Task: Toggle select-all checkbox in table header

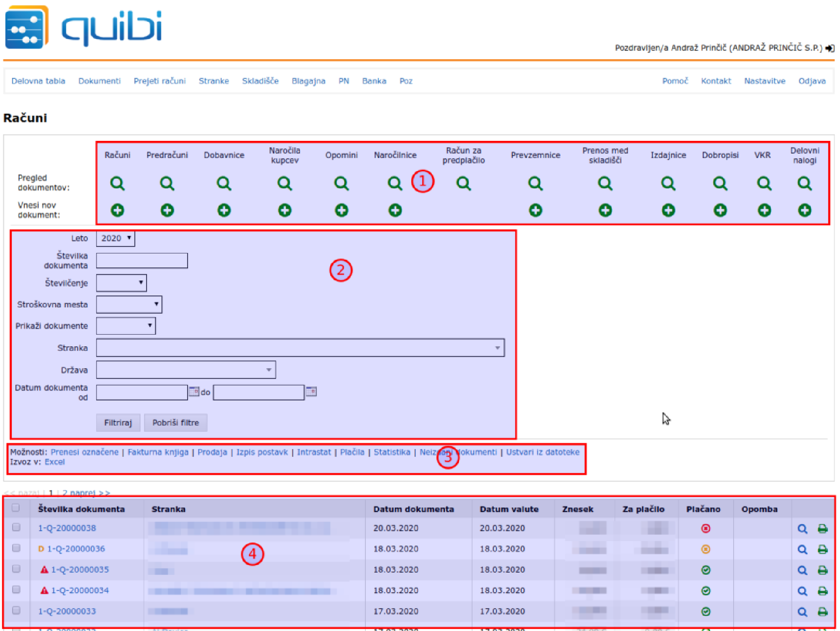Action: tap(15, 508)
